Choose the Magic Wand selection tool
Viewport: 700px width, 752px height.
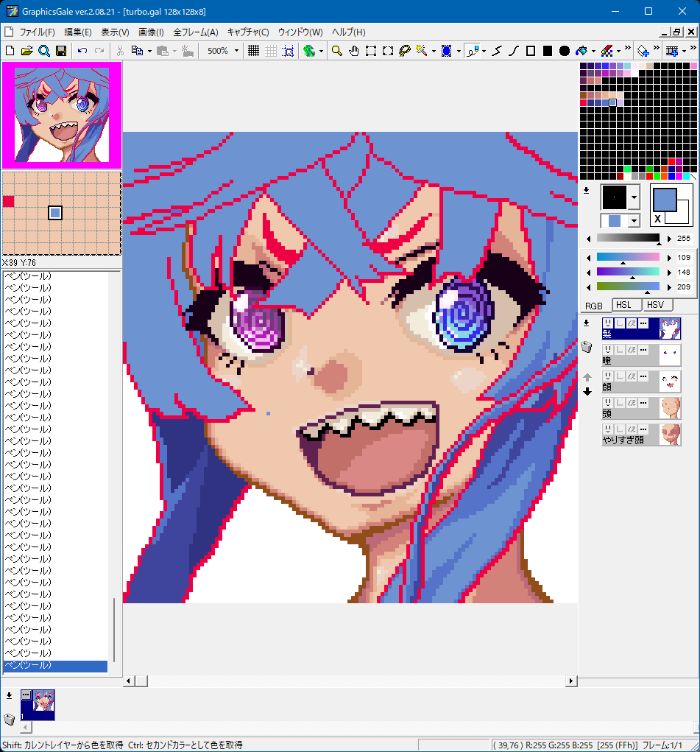pyautogui.click(x=422, y=51)
